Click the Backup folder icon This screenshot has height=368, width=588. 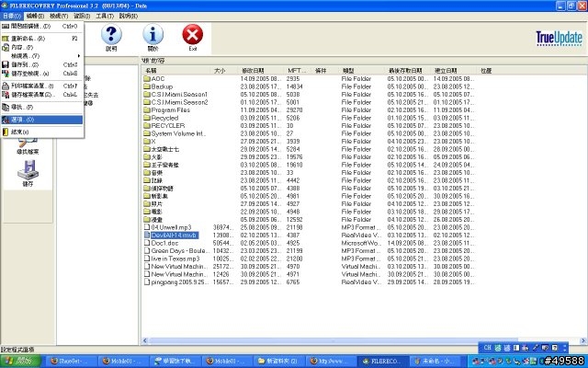(147, 86)
